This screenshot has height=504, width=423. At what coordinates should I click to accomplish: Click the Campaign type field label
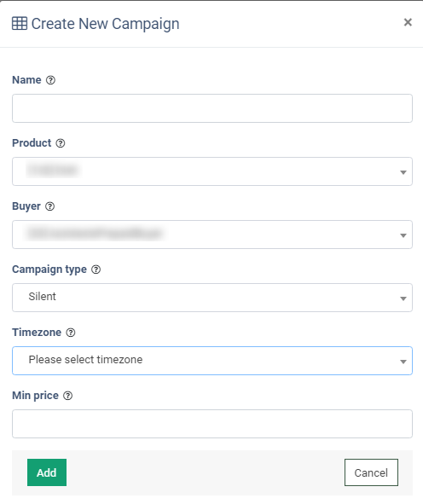[49, 269]
